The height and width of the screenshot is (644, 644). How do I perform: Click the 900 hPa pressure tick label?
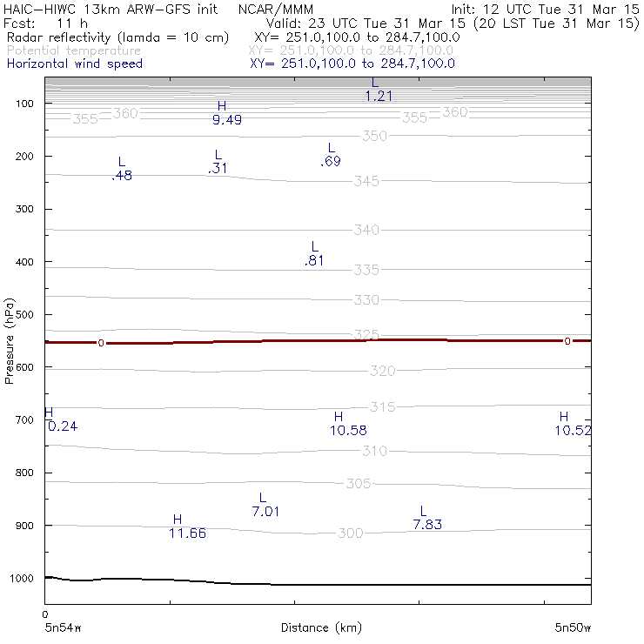24,526
